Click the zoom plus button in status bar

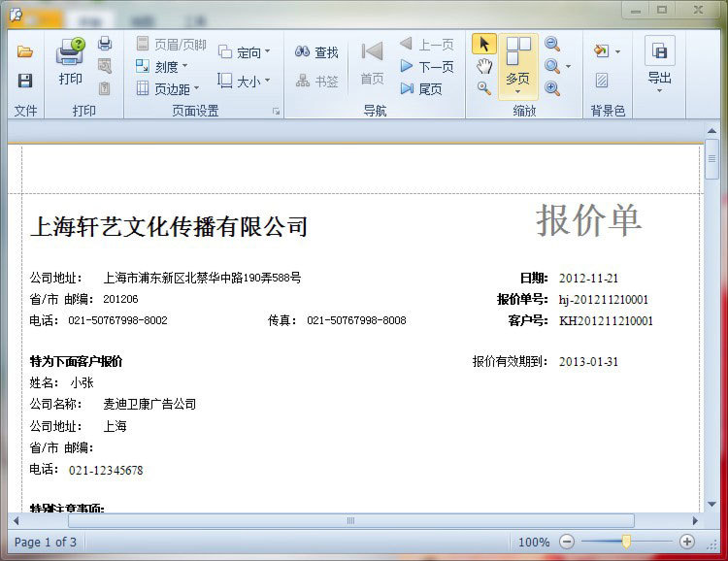coord(686,542)
